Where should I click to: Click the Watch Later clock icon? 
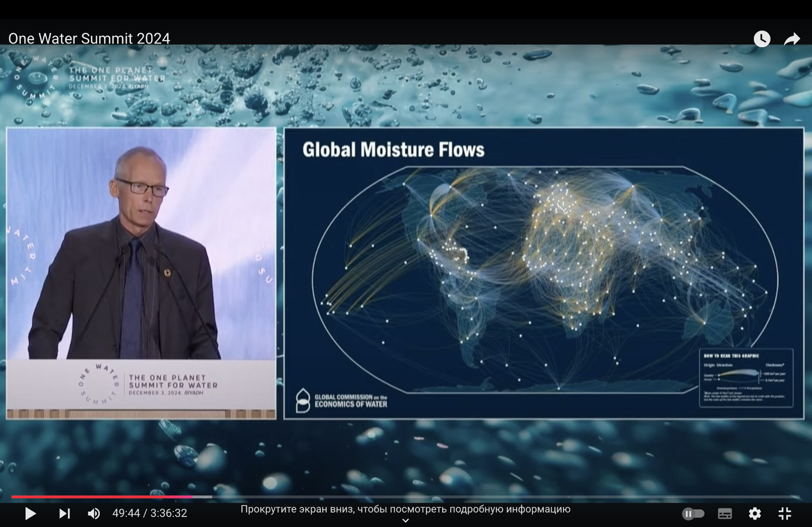(762, 39)
